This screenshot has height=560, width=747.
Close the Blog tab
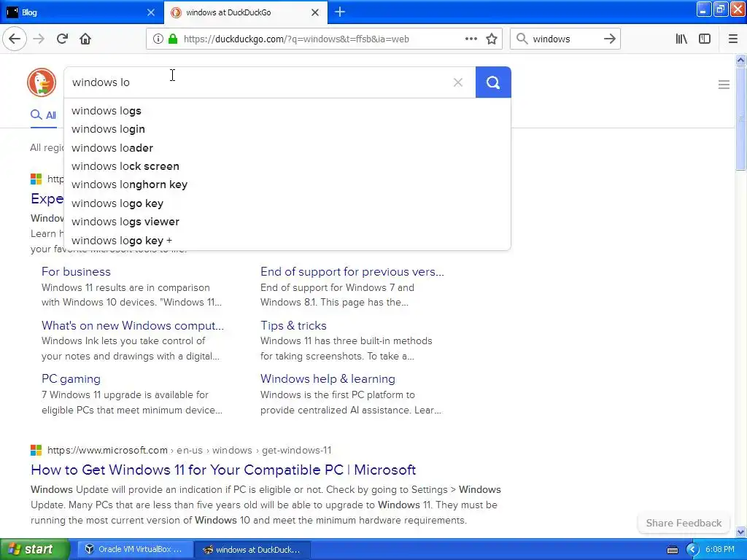pyautogui.click(x=150, y=12)
